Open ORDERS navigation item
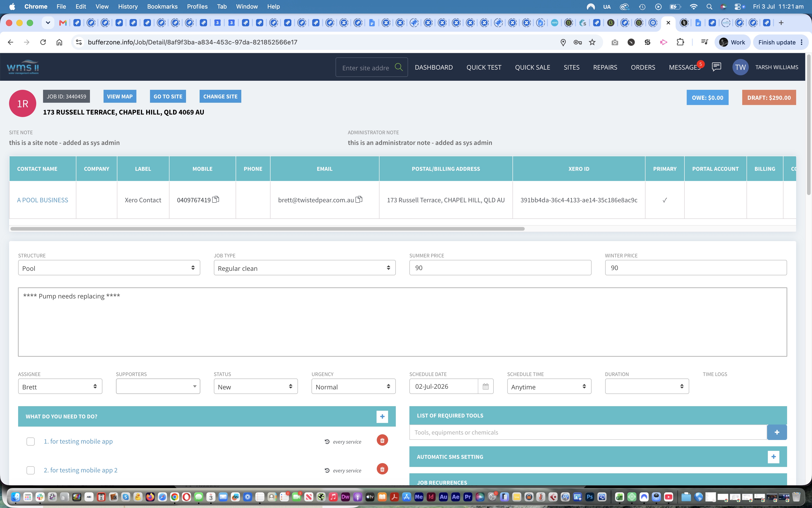The width and height of the screenshot is (812, 508). [x=643, y=67]
